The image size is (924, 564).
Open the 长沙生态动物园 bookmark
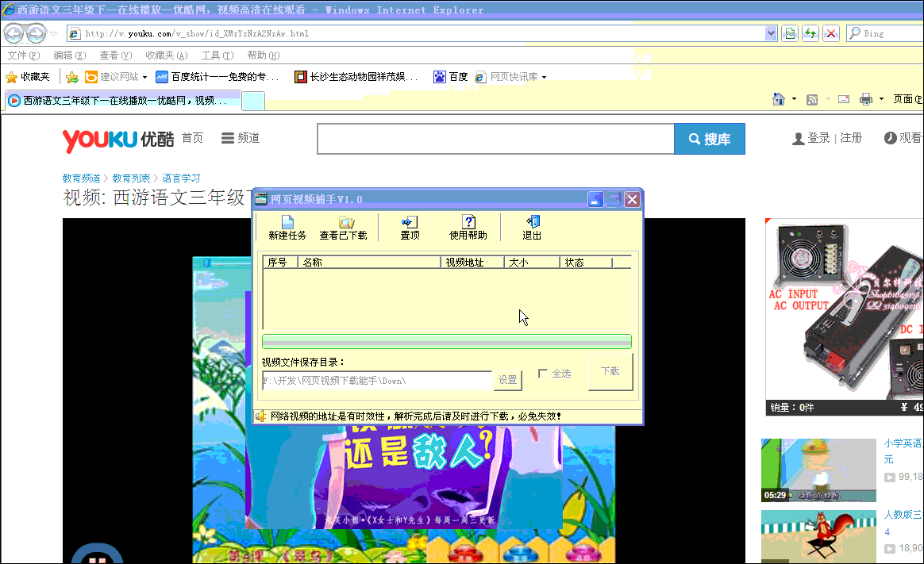tap(356, 76)
